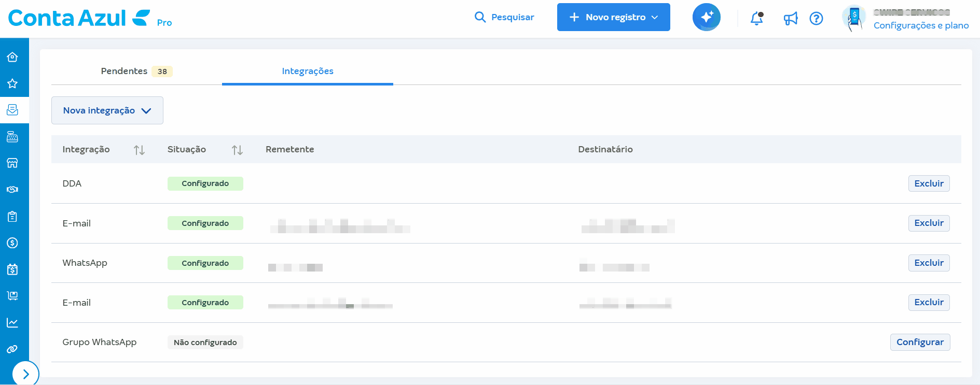Viewport: 980px width, 385px height.
Task: Open the notifications bell
Action: (x=757, y=19)
